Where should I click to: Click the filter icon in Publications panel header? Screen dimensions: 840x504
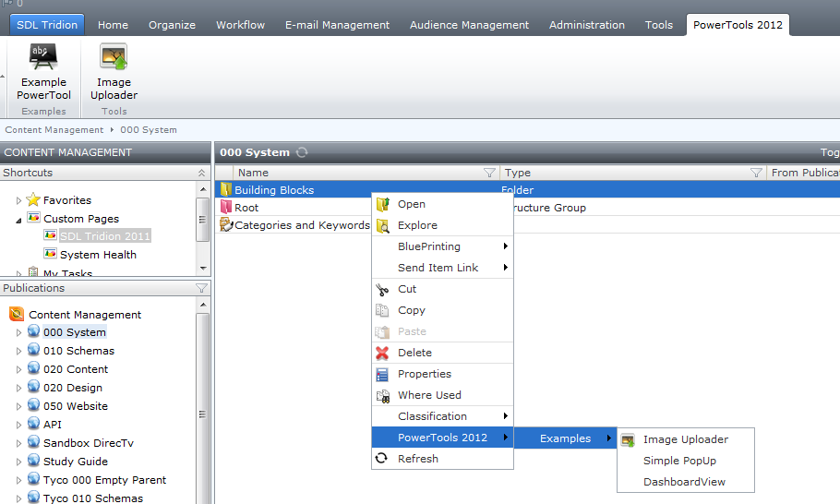pos(202,288)
